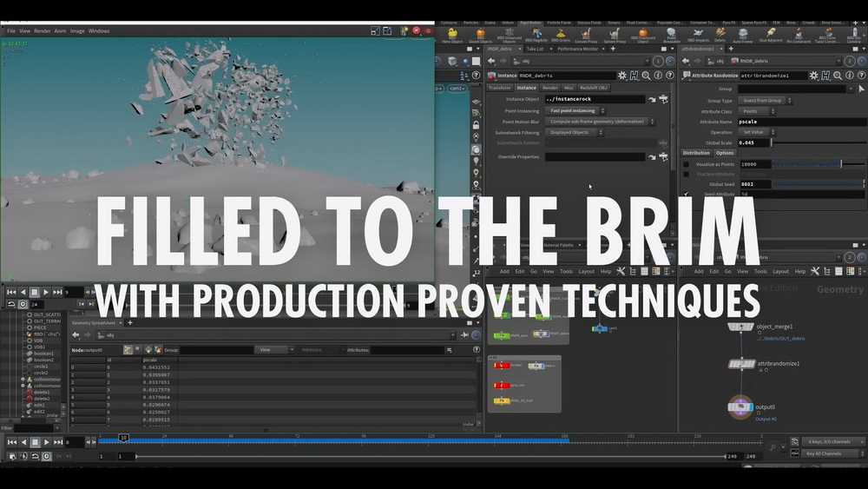868x489 pixels.
Task: Toggle Visualize as Points checkbox
Action: click(687, 164)
